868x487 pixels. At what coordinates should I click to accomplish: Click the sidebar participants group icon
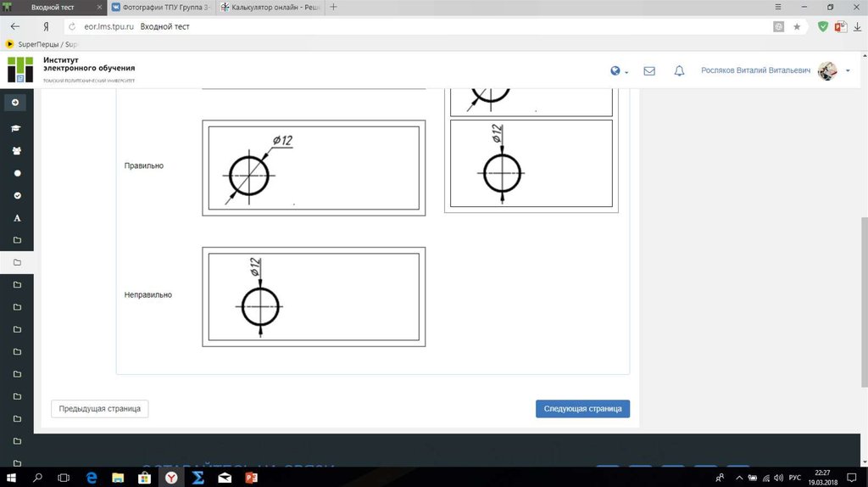click(16, 150)
